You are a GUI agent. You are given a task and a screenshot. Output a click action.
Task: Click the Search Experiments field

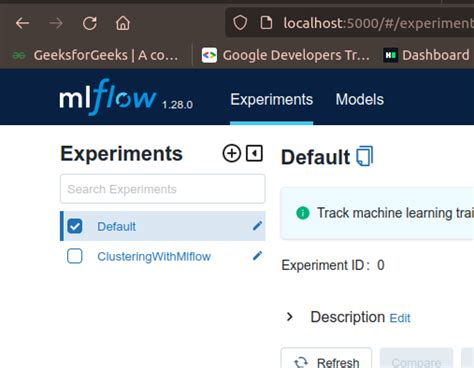pos(163,189)
